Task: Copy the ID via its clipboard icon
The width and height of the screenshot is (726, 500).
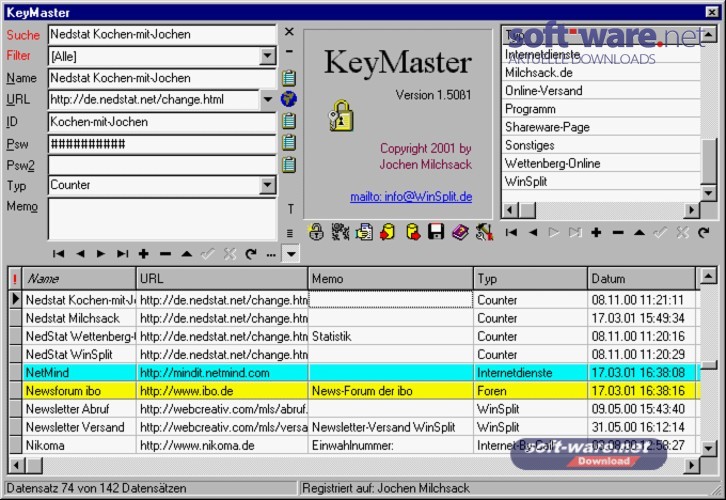Action: [x=289, y=121]
